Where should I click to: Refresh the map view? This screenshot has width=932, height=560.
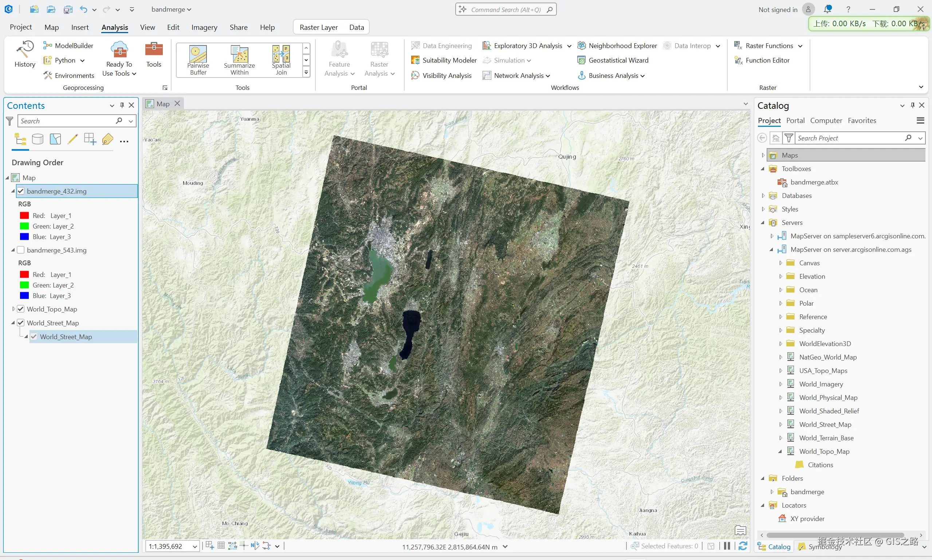click(x=743, y=546)
